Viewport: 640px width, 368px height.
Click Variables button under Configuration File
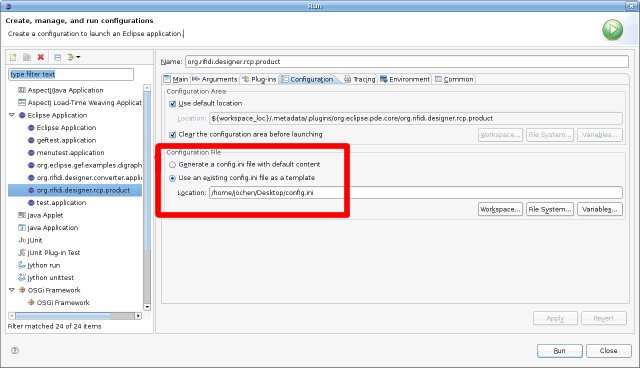tap(600, 209)
